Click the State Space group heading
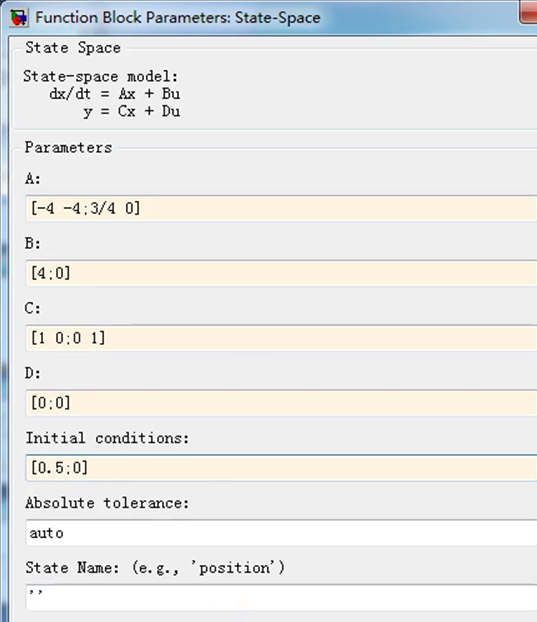Image resolution: width=537 pixels, height=622 pixels. point(73,48)
